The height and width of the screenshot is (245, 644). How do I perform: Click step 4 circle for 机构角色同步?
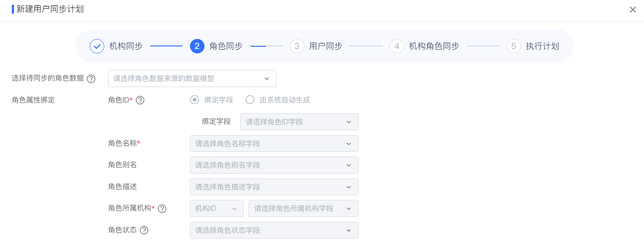click(x=397, y=46)
